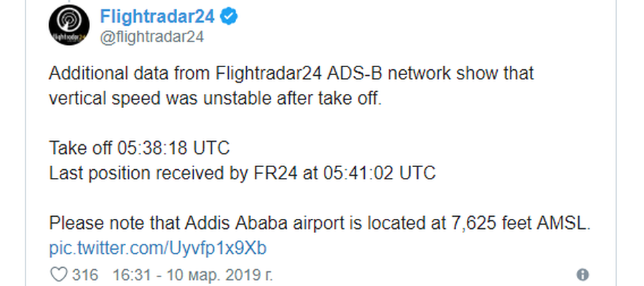Open the pic.twitter.com/Uyvfp1x9Xb link
This screenshot has height=286, width=644.
pos(158,248)
